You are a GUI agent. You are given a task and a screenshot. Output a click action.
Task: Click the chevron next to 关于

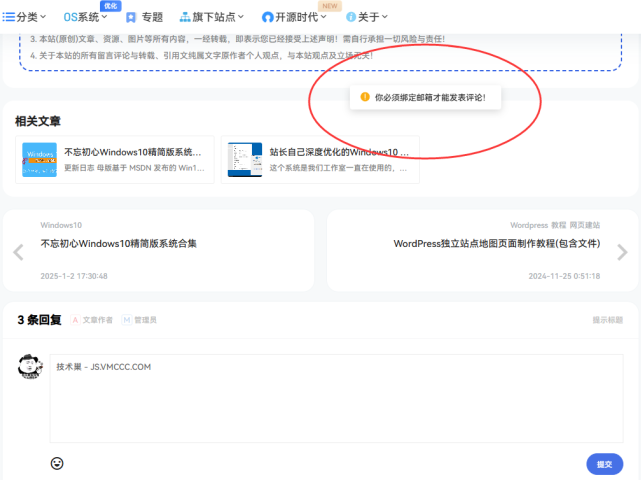[385, 17]
